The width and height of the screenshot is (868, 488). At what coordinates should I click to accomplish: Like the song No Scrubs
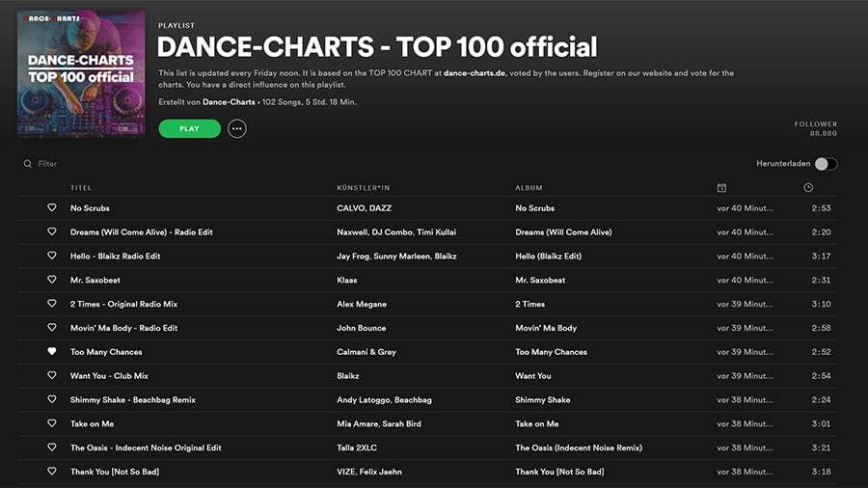point(51,207)
